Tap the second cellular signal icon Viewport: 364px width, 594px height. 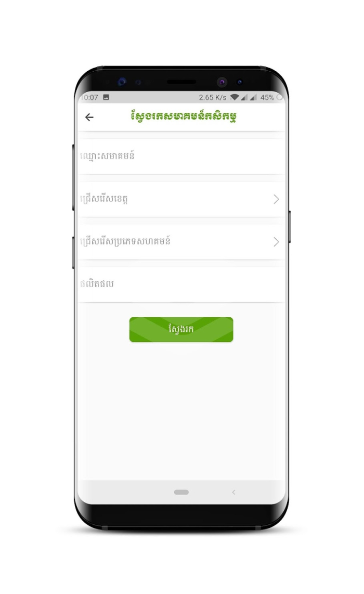point(253,97)
